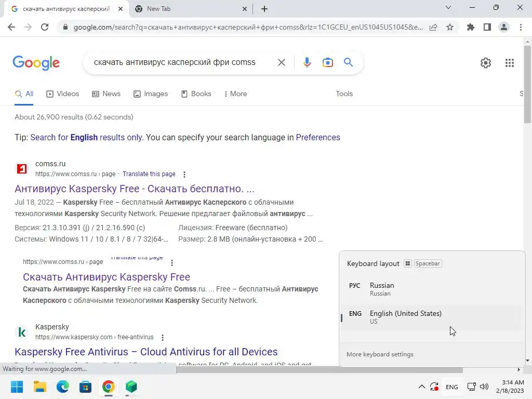This screenshot has height=399, width=532.
Task: Show hidden tray icons chevron
Action: (x=421, y=387)
